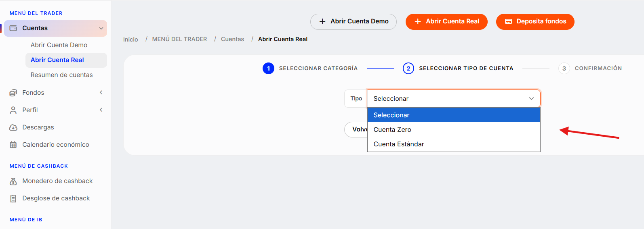Click the person icon beside Perfil

tap(13, 110)
